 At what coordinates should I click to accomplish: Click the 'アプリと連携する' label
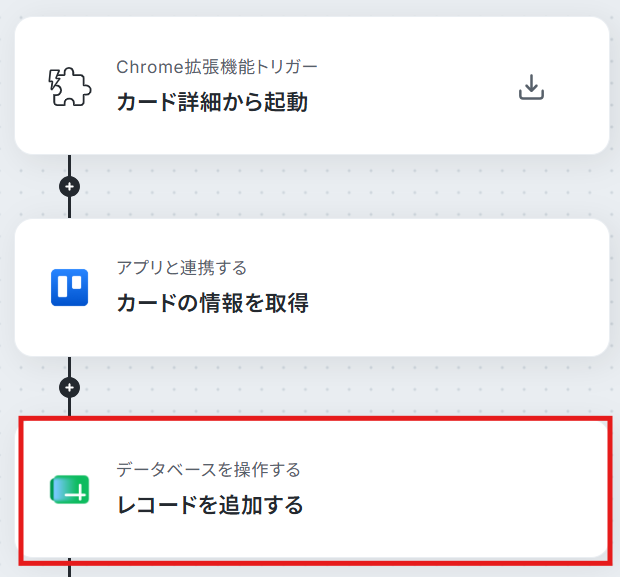[181, 268]
